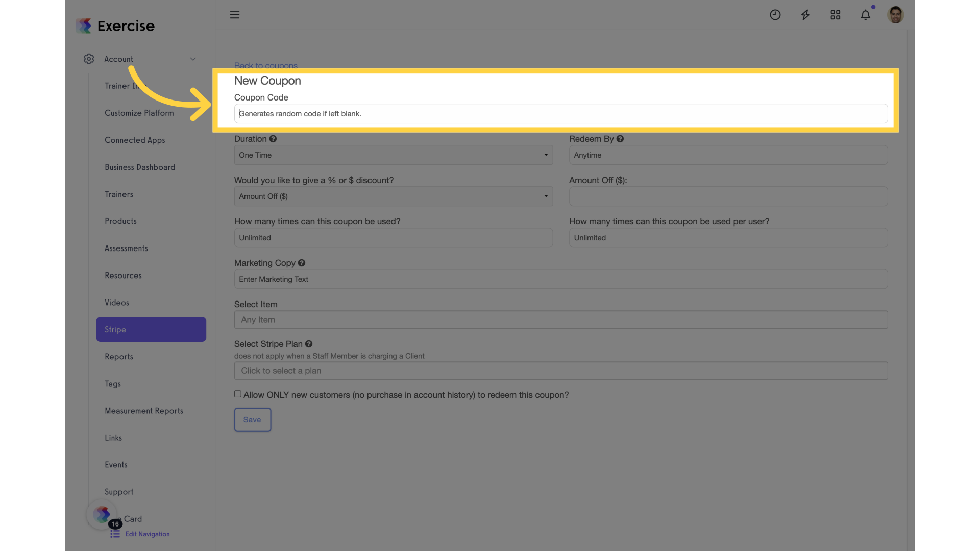Open the Trainers menu item

[x=119, y=194]
